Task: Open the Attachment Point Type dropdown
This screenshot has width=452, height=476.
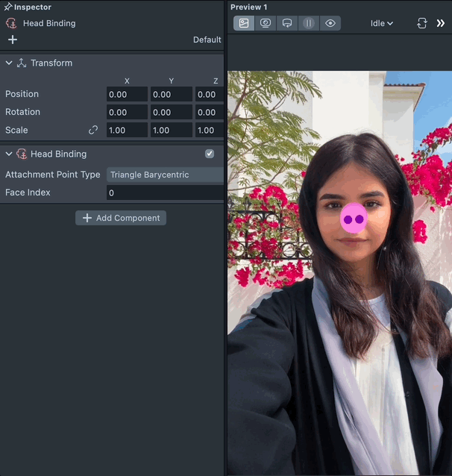Action: tap(165, 175)
